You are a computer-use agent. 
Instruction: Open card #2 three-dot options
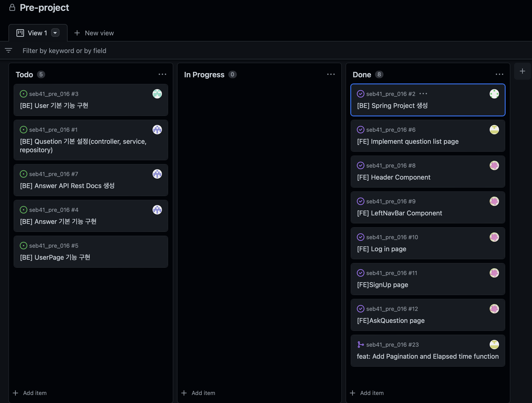(x=423, y=94)
